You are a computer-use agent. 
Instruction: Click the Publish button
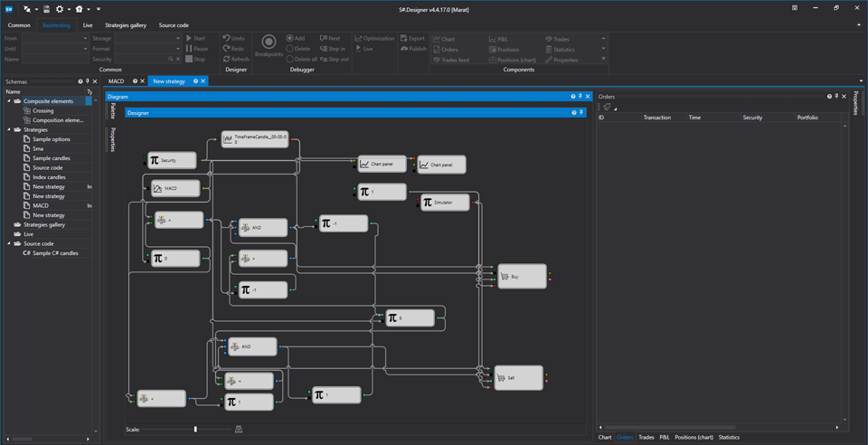[x=413, y=49]
